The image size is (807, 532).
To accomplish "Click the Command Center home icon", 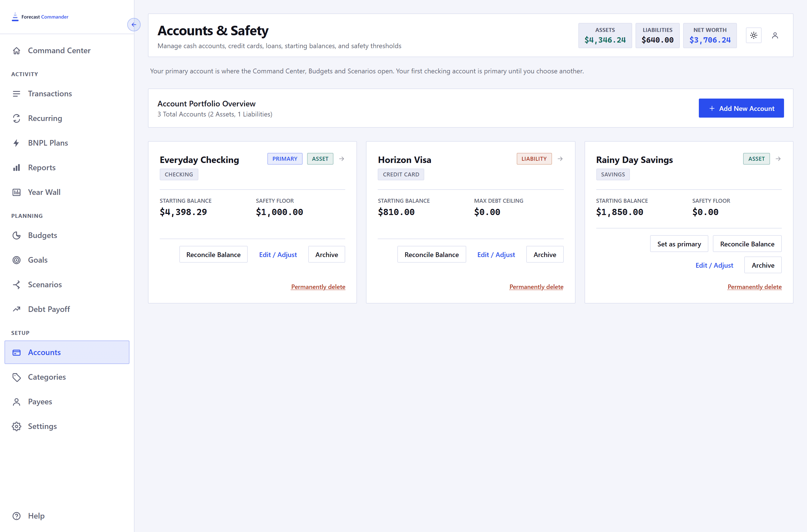I will tap(16, 51).
